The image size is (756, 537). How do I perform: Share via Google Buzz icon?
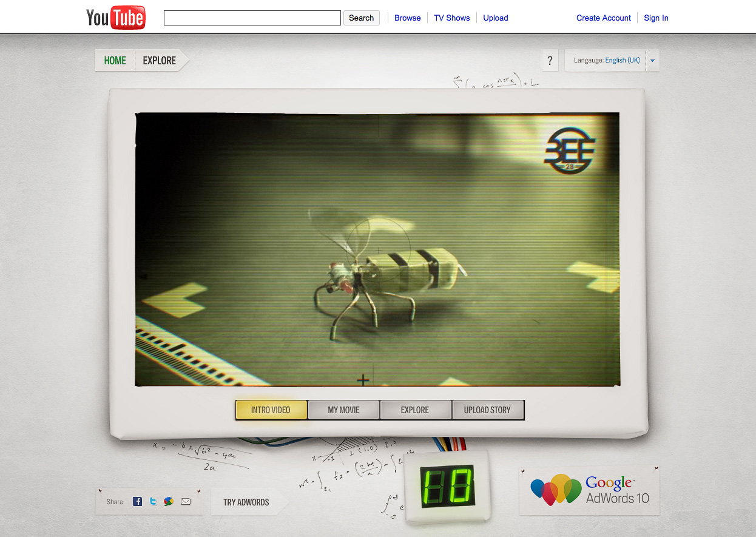tap(169, 501)
